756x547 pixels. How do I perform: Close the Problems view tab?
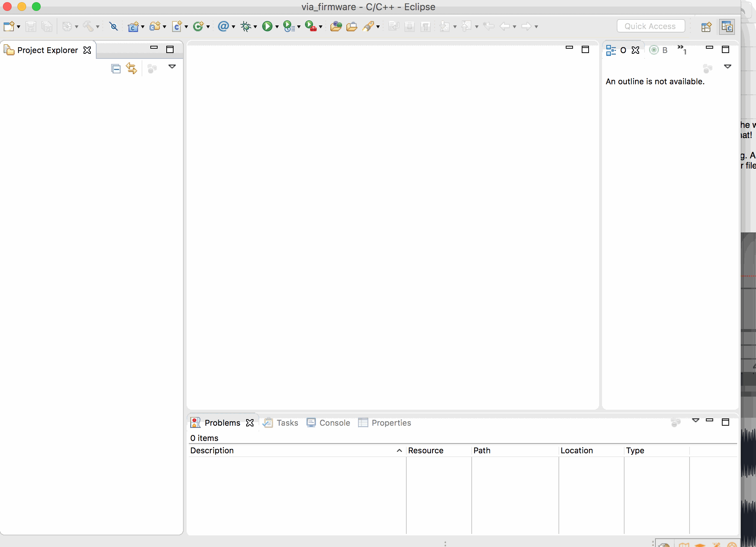[x=250, y=423]
